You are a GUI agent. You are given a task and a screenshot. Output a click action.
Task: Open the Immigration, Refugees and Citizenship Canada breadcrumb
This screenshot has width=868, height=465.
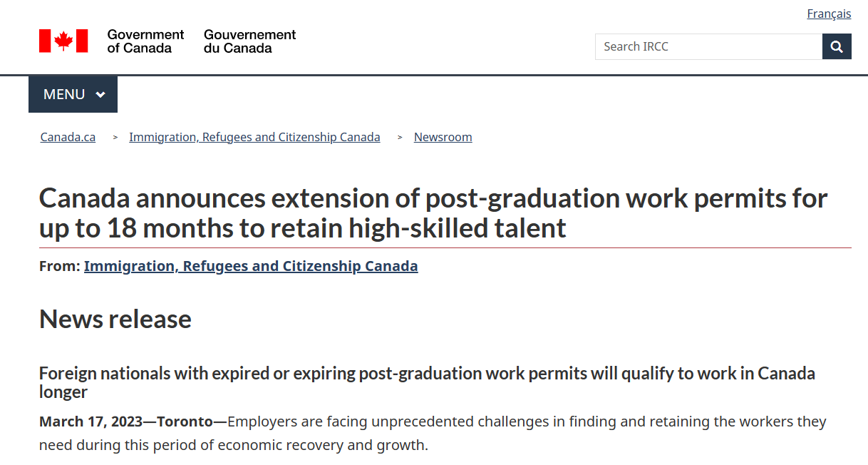254,137
